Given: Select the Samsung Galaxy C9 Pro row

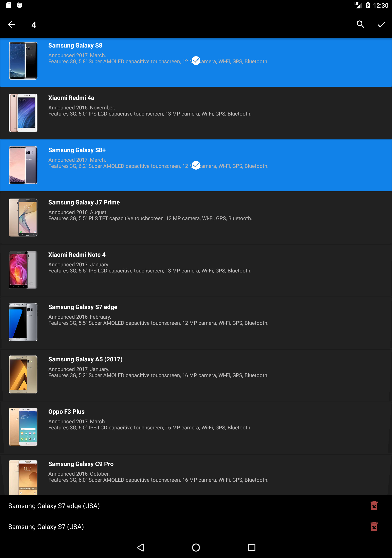Looking at the screenshot, I should (x=196, y=475).
